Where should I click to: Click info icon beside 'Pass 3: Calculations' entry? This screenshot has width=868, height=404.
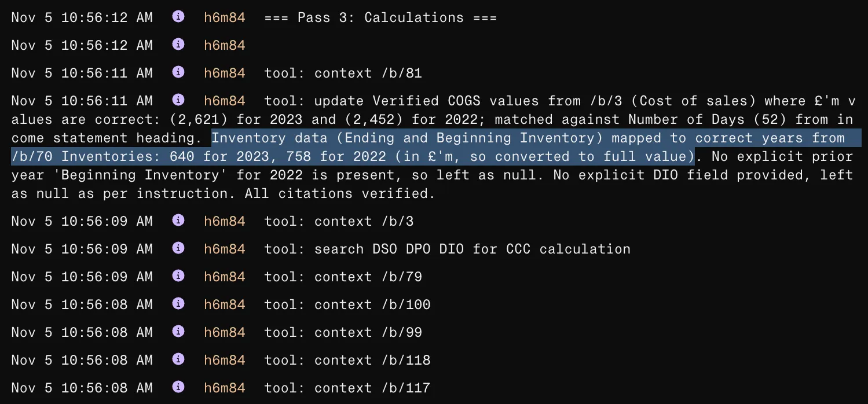coord(178,17)
